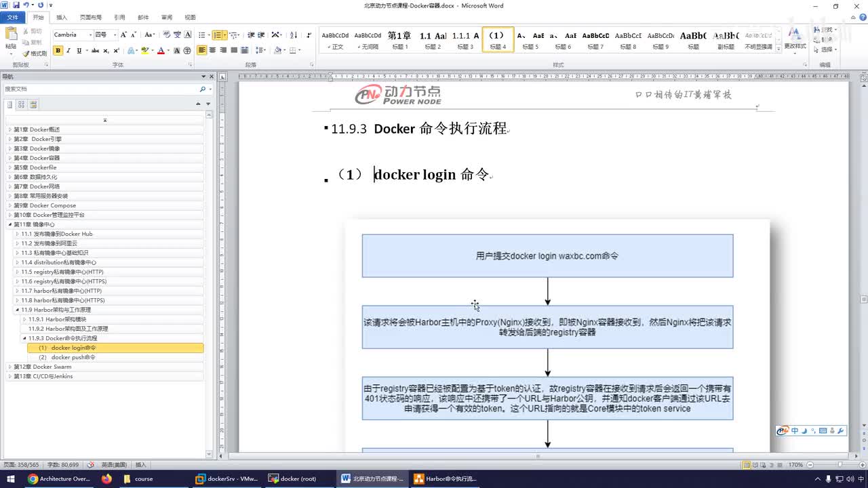
Task: Click the numbered list icon
Action: point(217,35)
